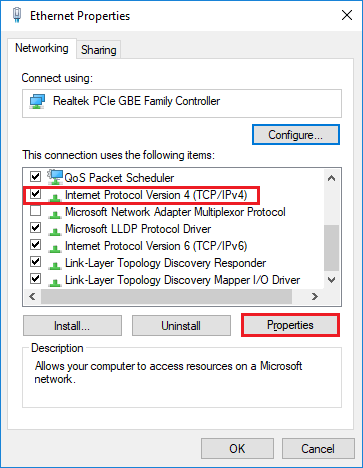Click the horizontal scroll right arrow

click(x=315, y=296)
